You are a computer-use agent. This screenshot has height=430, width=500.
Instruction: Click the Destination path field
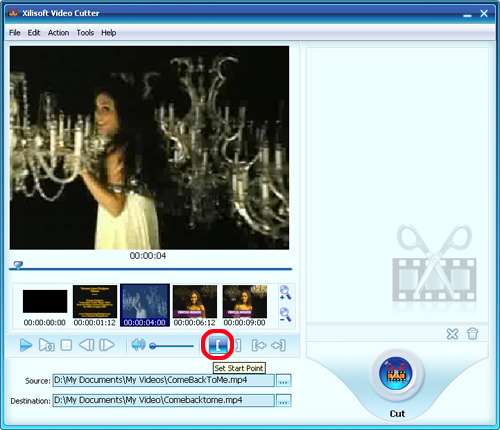tap(164, 401)
